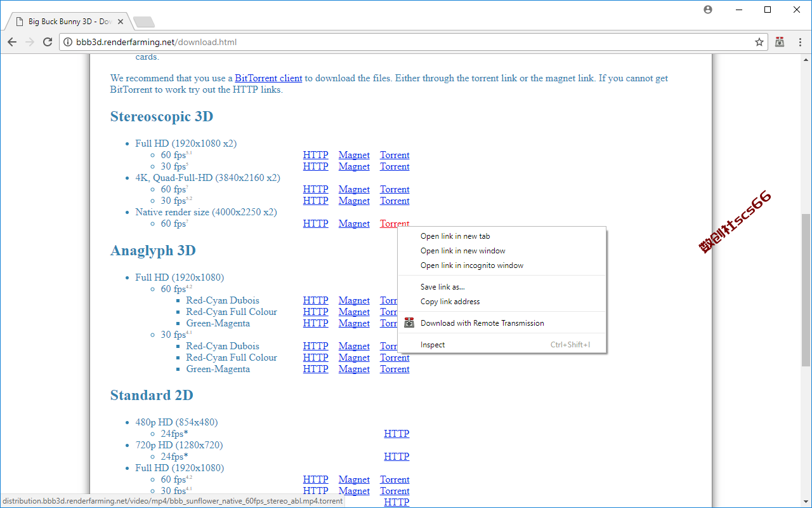
Task: Bookmark this page with the star icon
Action: [759, 42]
